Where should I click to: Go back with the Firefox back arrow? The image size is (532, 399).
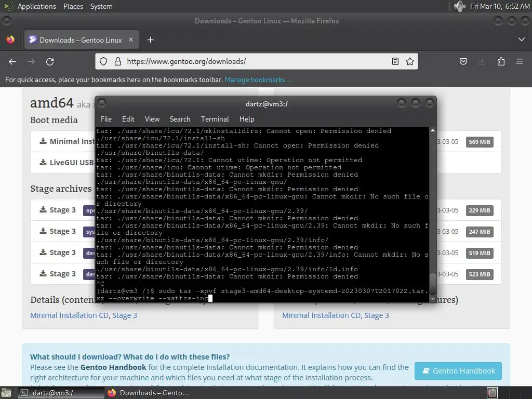[x=12, y=61]
